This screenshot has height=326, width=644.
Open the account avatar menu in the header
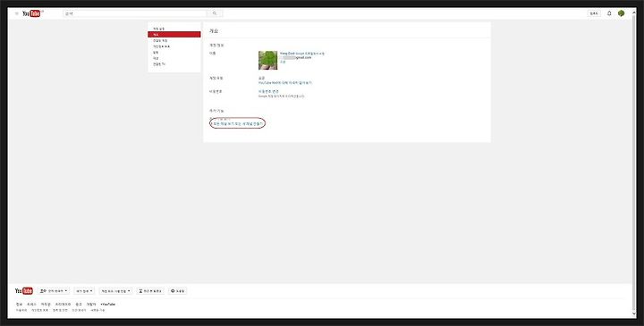click(621, 13)
